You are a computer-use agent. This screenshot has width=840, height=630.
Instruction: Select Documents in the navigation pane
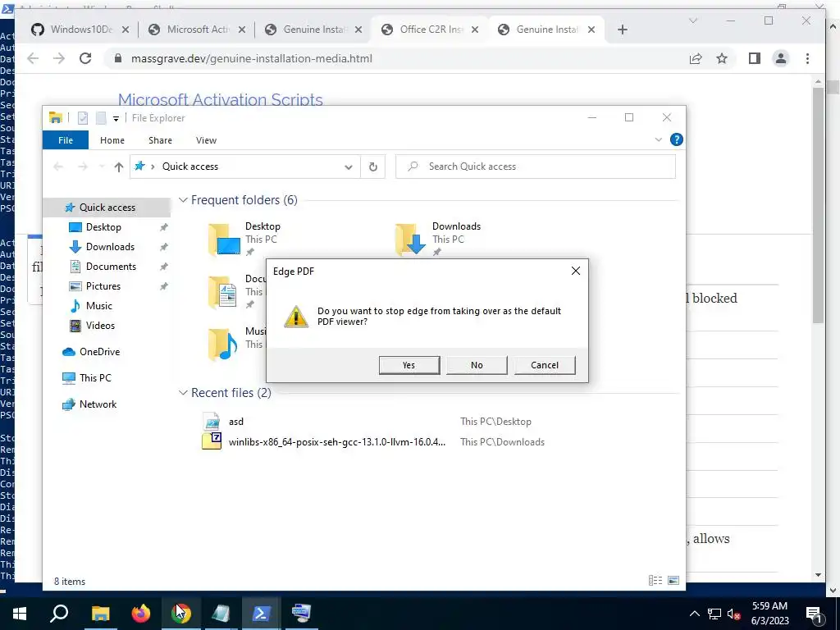(111, 267)
